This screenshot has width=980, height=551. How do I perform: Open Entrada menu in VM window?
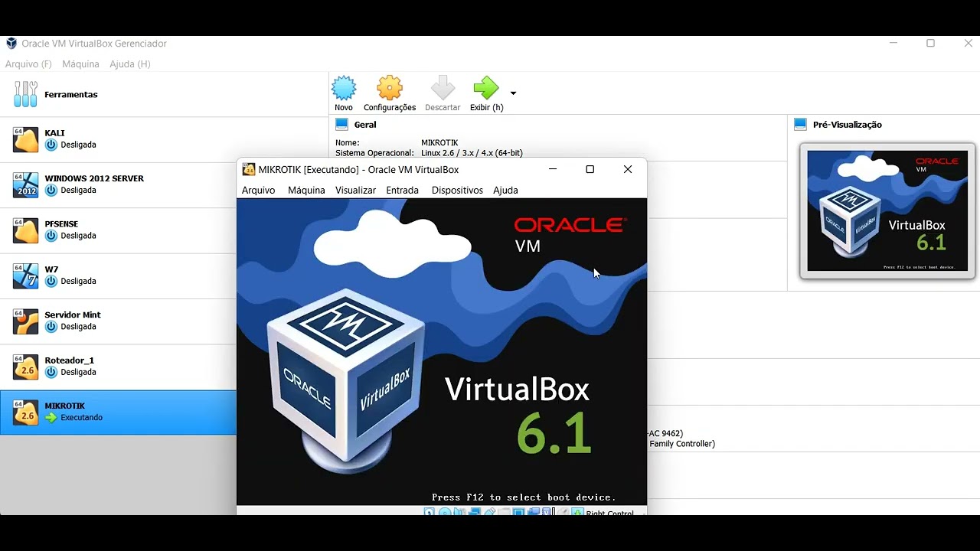pyautogui.click(x=402, y=190)
